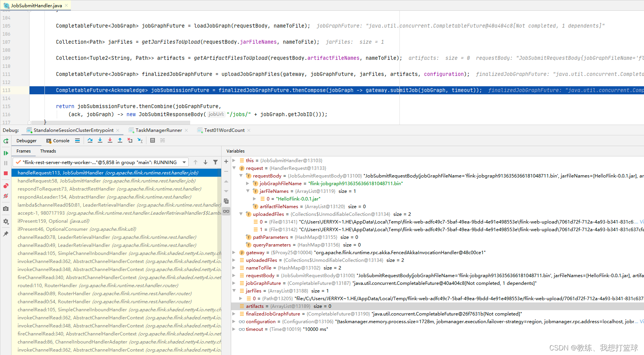Toggle frames filter funnel icon
This screenshot has height=355, width=644.
[215, 162]
